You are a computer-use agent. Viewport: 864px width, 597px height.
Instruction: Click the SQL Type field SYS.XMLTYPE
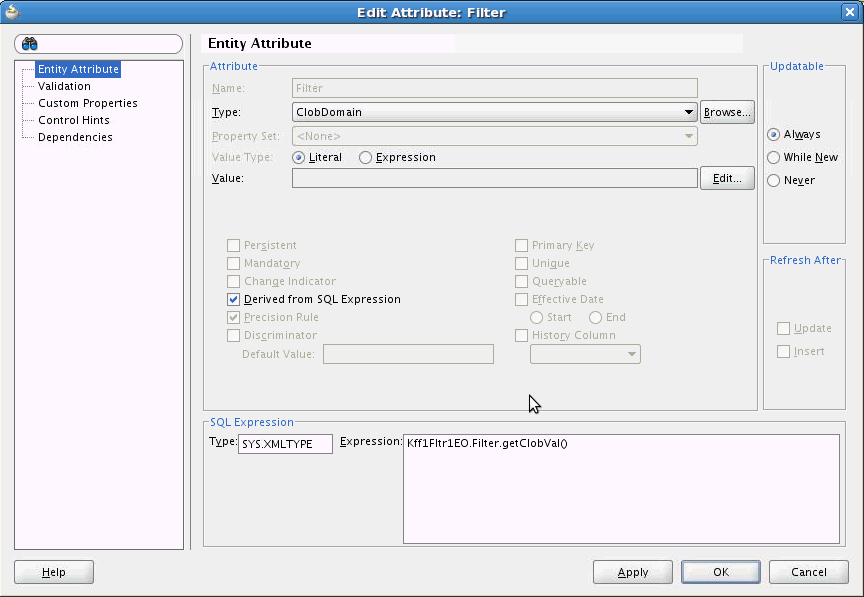coord(285,444)
